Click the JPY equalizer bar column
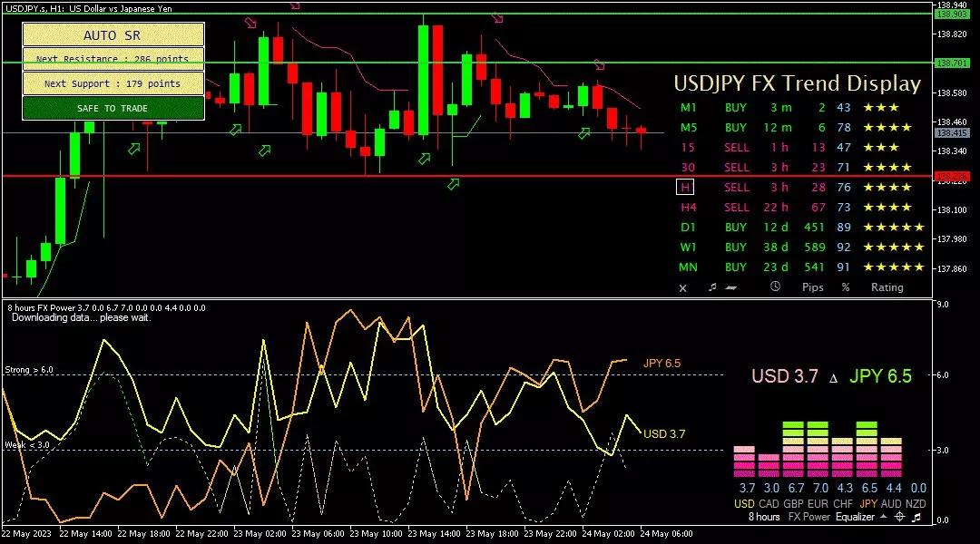980x544 pixels. (867, 450)
